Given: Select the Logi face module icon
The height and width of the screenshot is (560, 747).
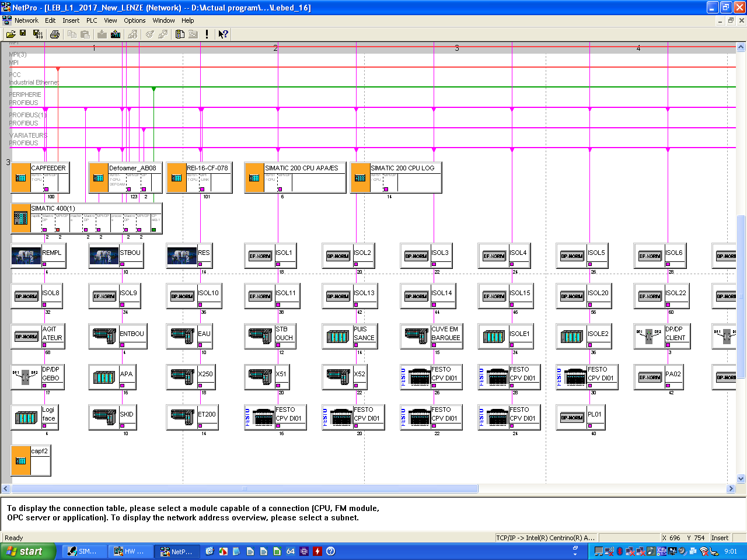Looking at the screenshot, I should 26,417.
